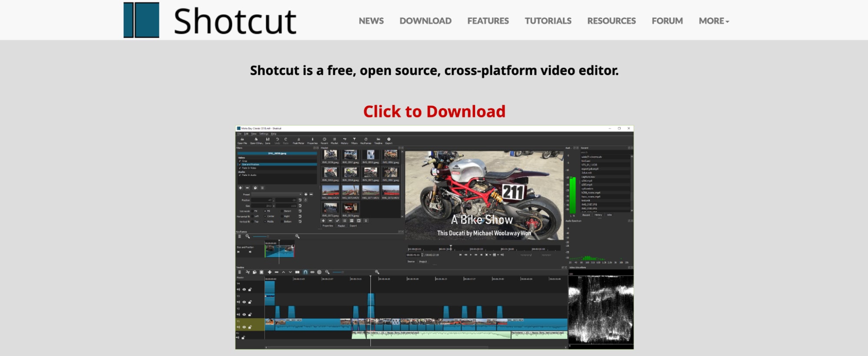Click the Shotcut logo icon

[x=141, y=20]
